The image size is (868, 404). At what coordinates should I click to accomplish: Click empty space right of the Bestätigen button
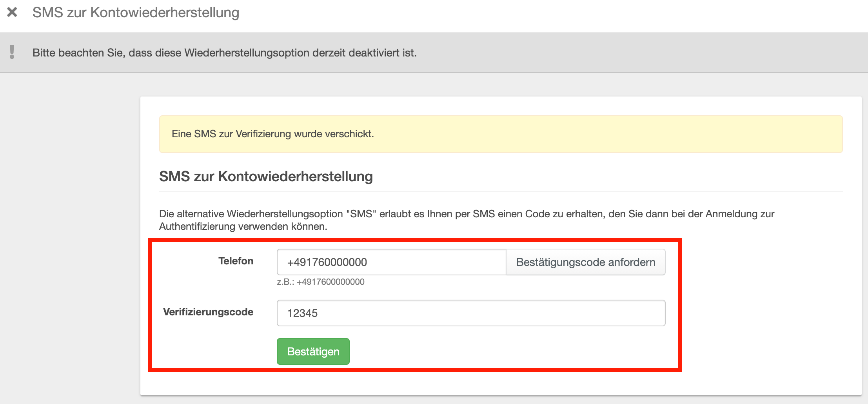tap(510, 351)
